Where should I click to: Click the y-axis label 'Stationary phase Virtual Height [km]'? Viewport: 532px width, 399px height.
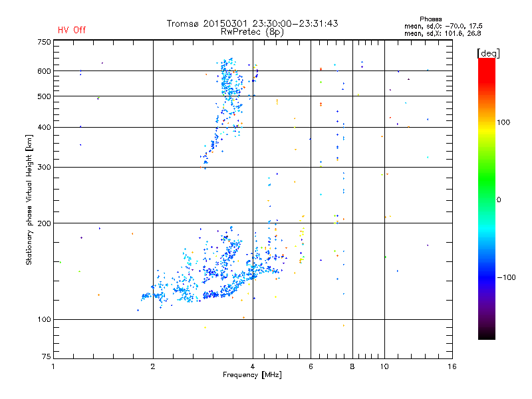point(29,199)
